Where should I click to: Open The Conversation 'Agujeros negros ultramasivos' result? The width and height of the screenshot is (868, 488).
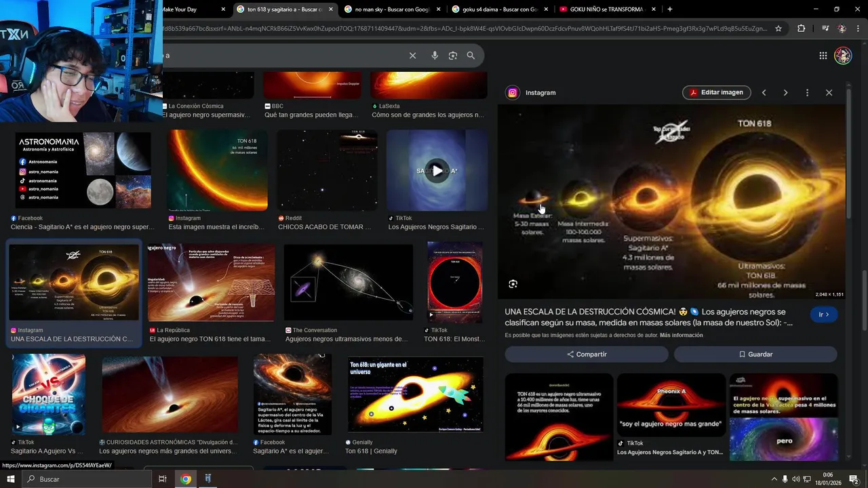pos(348,283)
